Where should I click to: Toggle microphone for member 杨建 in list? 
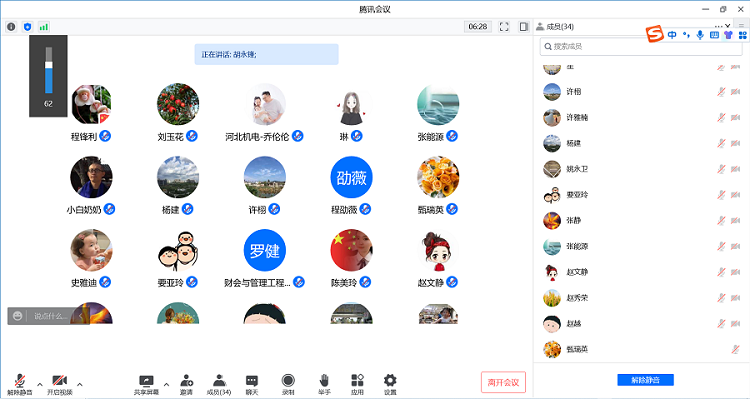[x=721, y=144]
